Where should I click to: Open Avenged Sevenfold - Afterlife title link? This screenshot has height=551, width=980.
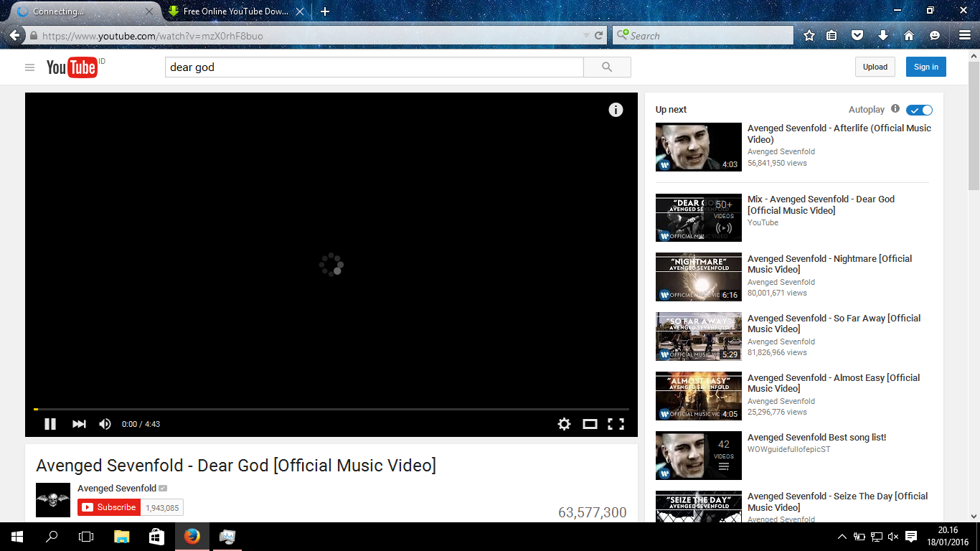pyautogui.click(x=839, y=133)
